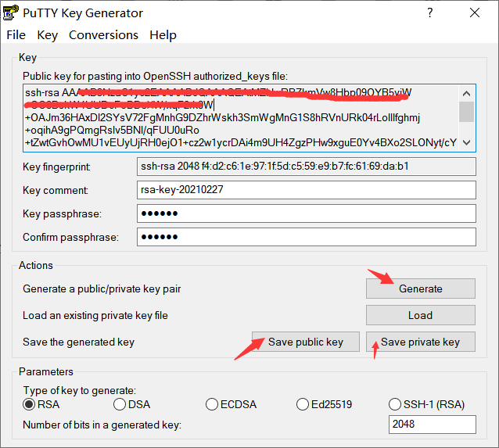Click the public key scrollbar down arrow
499x448 pixels.
(x=466, y=142)
